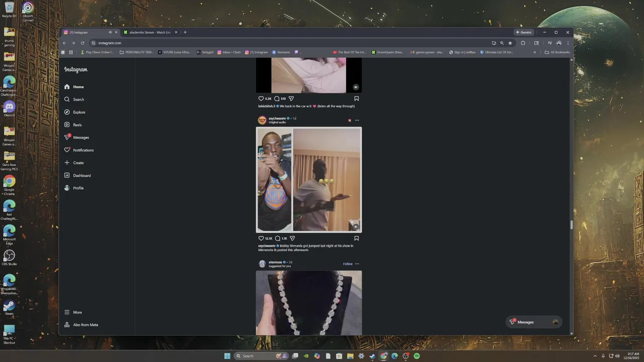Switch to the akademiks Stream tab

click(x=150, y=32)
